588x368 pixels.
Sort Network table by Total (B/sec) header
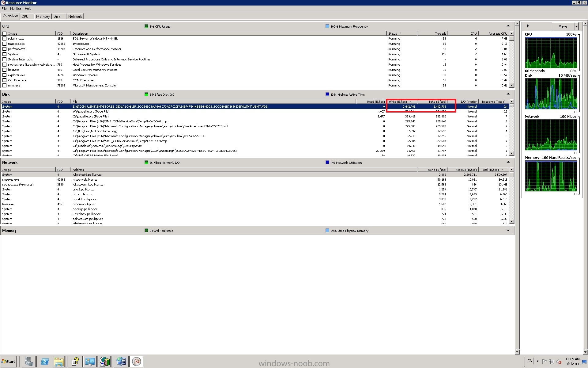coord(493,170)
